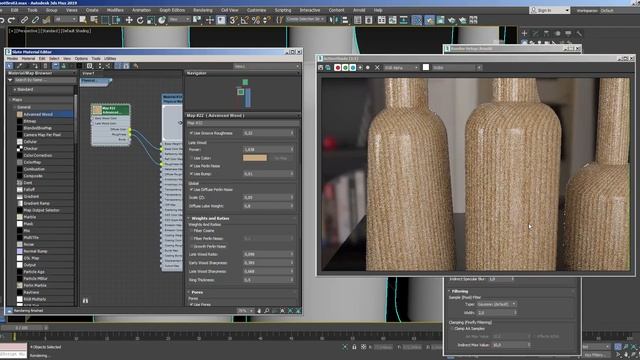Select the Gradient Ramp map entry
Viewport: 640px width, 360px height.
[36, 203]
